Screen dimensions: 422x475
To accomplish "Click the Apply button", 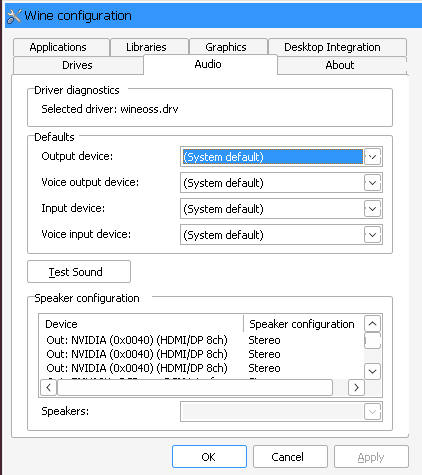I will pyautogui.click(x=371, y=457).
